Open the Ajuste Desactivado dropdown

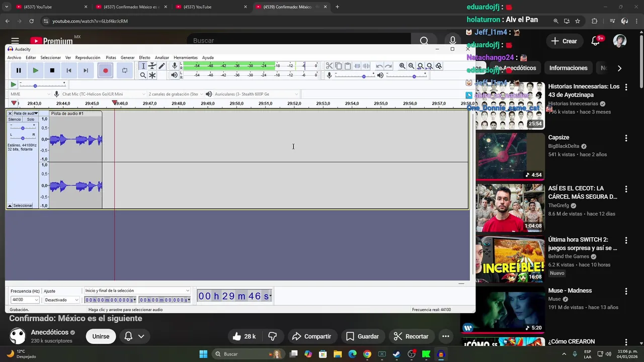tap(61, 300)
